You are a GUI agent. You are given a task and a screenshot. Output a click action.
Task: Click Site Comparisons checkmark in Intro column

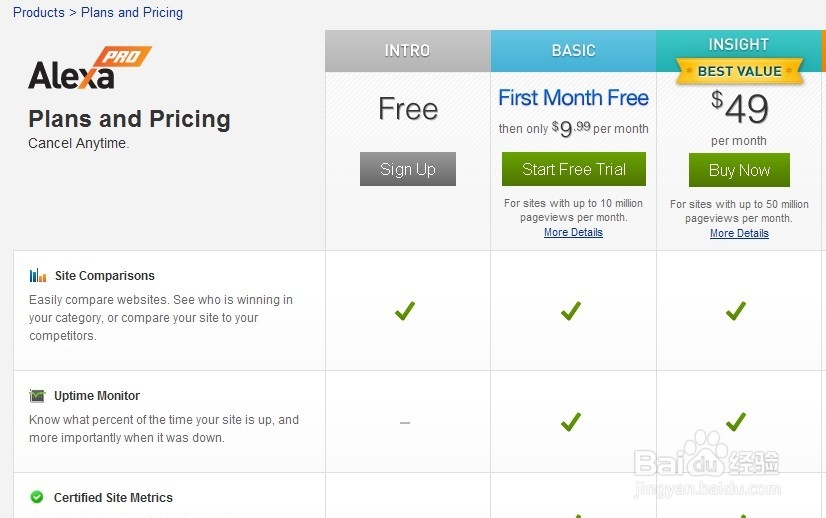tap(405, 311)
